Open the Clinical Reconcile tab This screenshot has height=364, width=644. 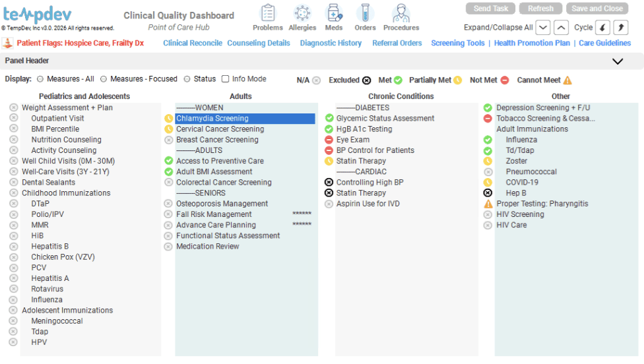(x=193, y=43)
